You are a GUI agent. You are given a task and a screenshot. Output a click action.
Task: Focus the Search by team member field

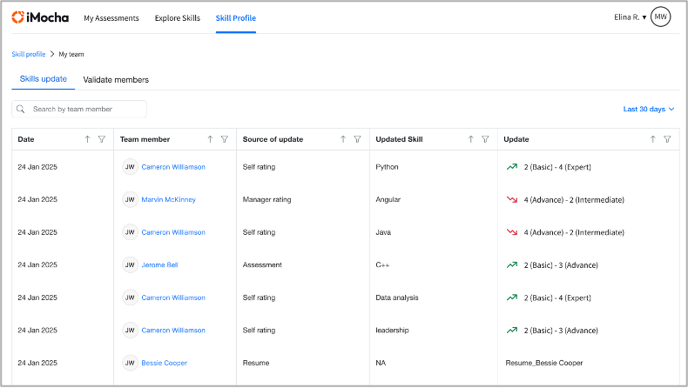coord(79,109)
